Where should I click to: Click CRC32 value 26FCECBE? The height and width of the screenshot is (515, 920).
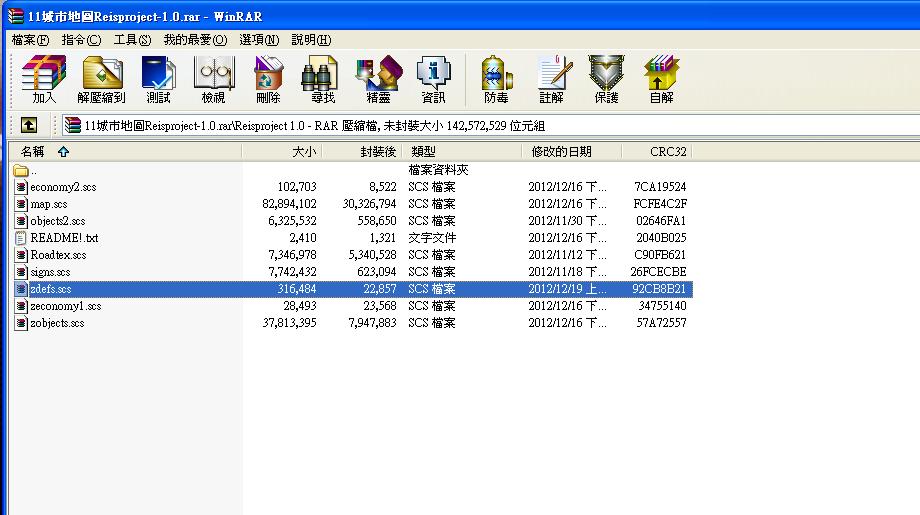[x=658, y=272]
